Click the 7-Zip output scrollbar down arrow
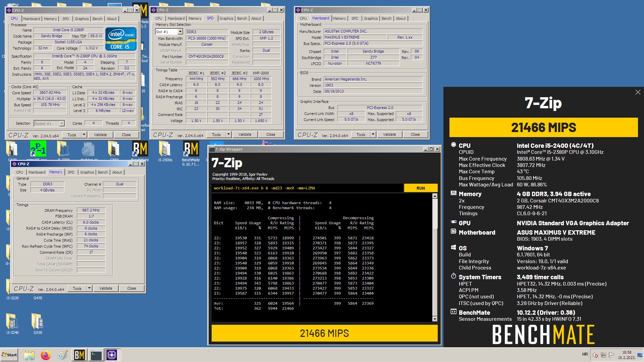The height and width of the screenshot is (362, 644). tap(435, 319)
